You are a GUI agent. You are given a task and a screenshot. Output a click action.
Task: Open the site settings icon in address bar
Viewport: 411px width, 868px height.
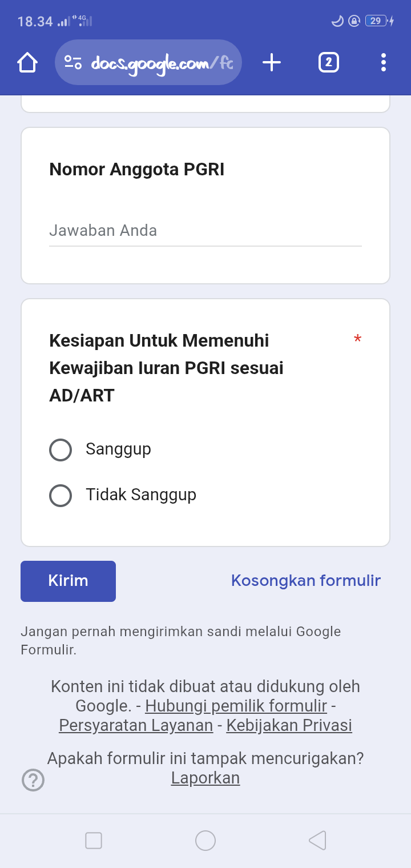73,62
